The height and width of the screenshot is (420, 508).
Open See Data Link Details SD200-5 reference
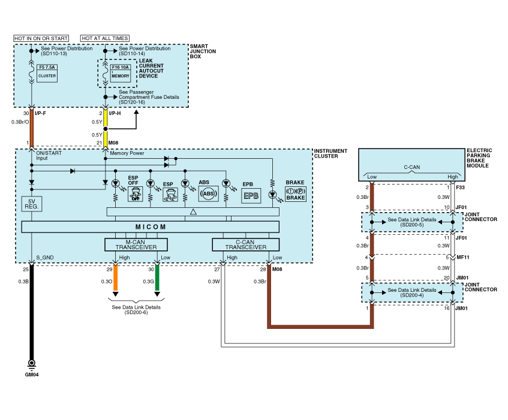pyautogui.click(x=411, y=222)
